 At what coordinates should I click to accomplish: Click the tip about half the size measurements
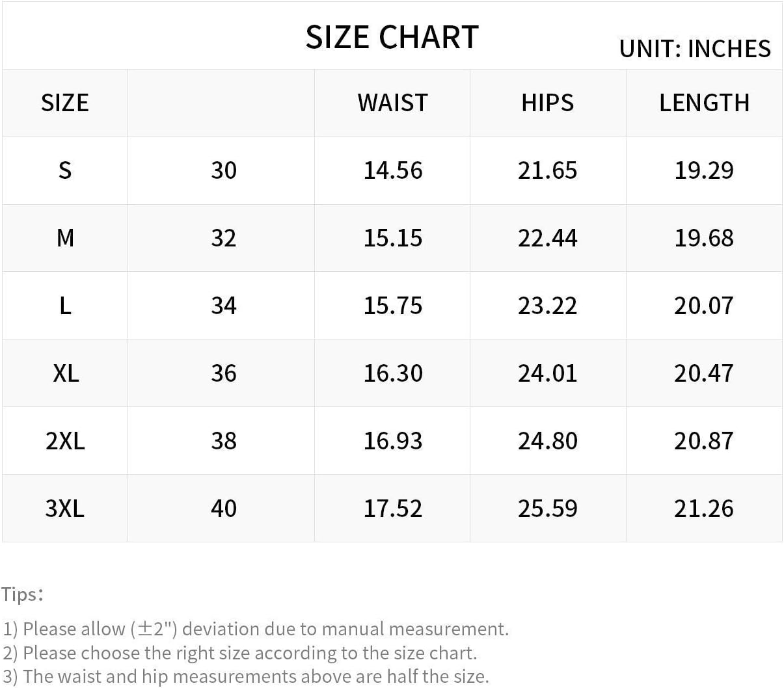point(245,676)
